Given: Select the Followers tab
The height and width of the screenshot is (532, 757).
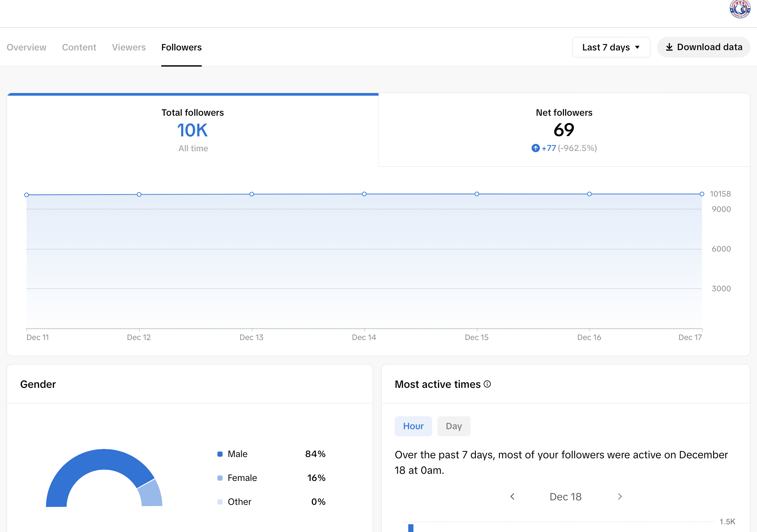Looking at the screenshot, I should click(x=181, y=47).
